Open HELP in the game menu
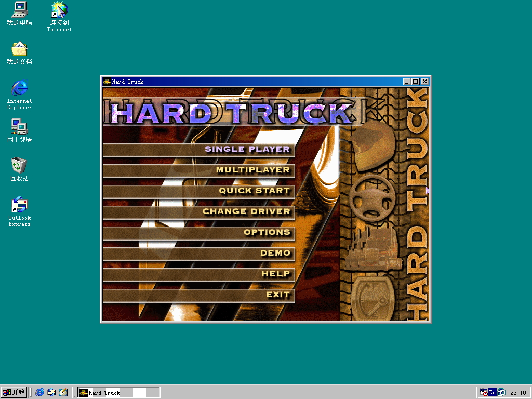Screen dimensions: 532x399 (x=275, y=274)
